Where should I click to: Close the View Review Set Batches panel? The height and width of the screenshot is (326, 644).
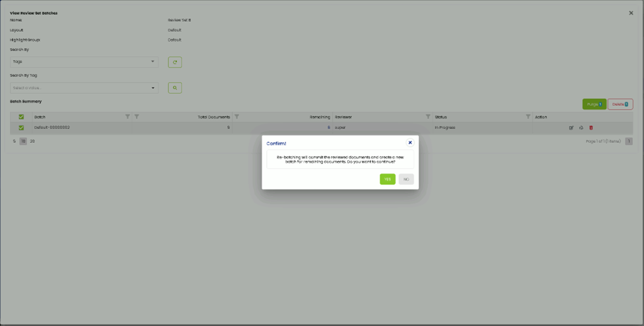[x=631, y=13]
